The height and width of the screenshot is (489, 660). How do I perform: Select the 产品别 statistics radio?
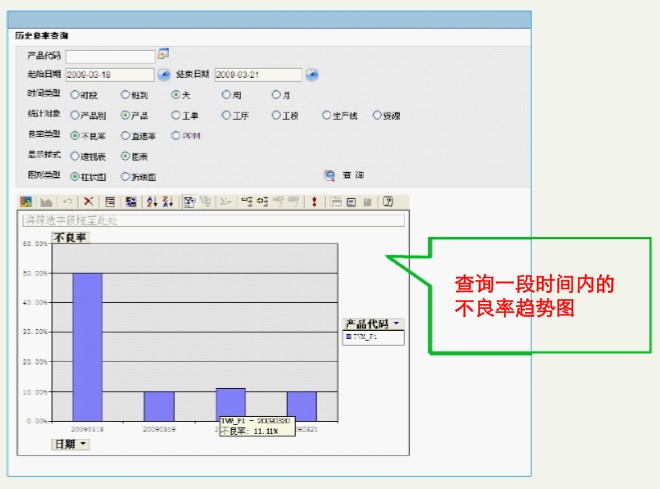75,115
